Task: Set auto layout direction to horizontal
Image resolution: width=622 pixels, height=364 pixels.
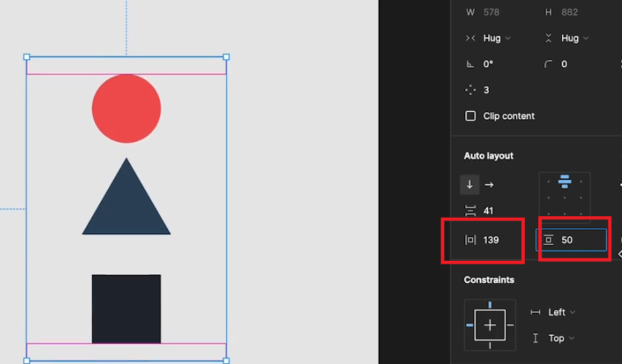Action: coord(489,185)
